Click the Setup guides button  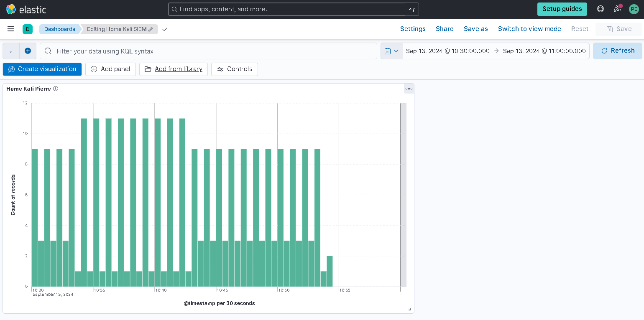coord(562,9)
